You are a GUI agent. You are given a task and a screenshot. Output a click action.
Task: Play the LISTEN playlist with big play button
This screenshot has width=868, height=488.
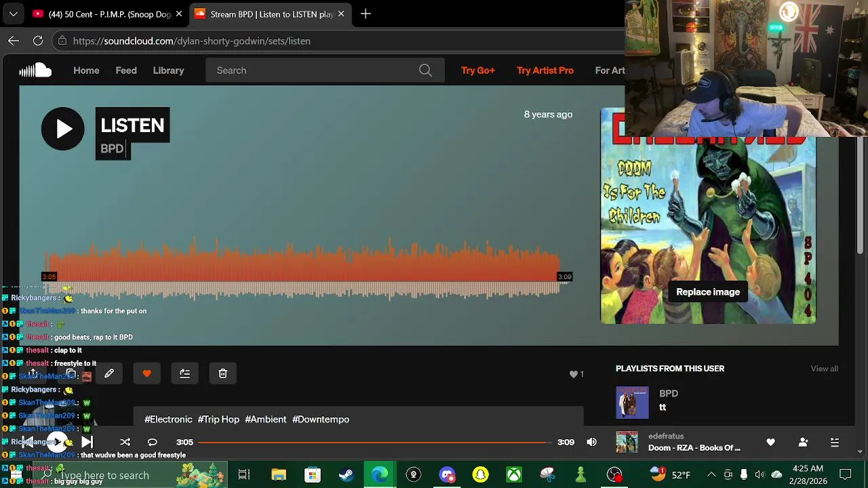pyautogui.click(x=62, y=129)
